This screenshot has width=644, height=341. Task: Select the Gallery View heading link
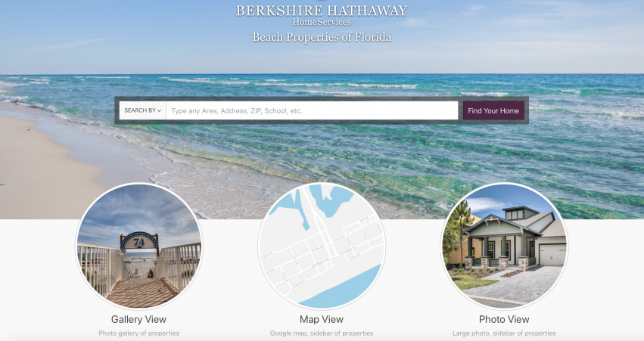point(138,319)
